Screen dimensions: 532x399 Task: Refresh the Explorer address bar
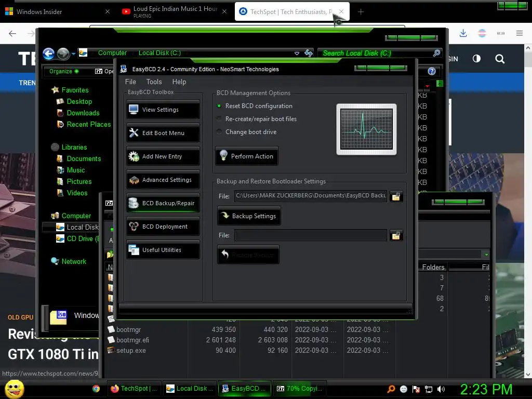tap(309, 53)
